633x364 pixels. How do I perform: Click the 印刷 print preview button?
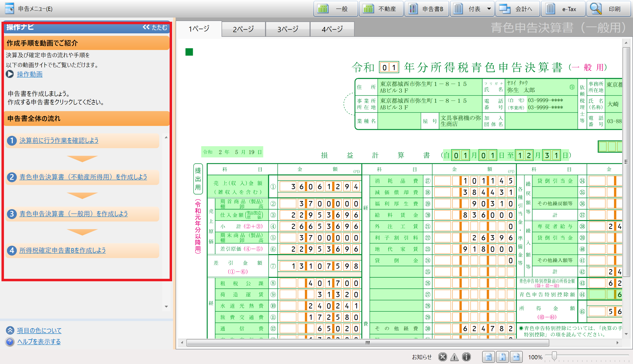pos(609,9)
